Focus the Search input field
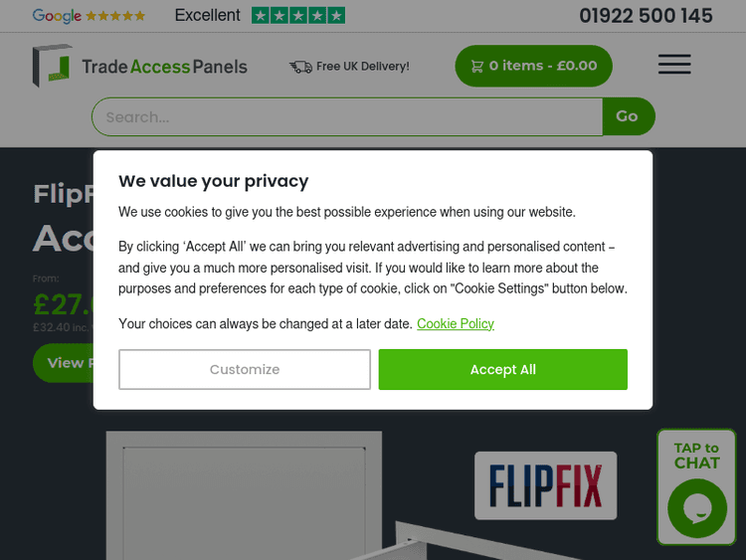Viewport: 746px width, 560px height. 346,116
